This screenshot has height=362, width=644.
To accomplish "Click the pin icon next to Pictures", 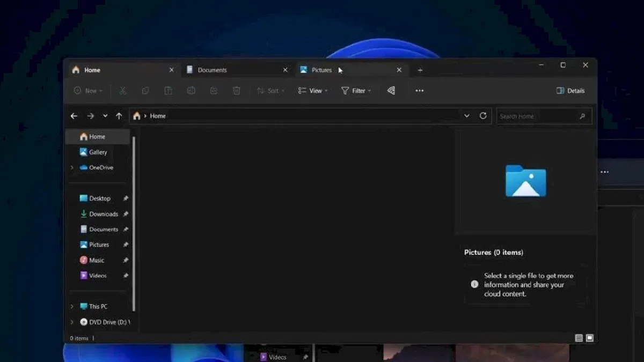I will [x=126, y=245].
